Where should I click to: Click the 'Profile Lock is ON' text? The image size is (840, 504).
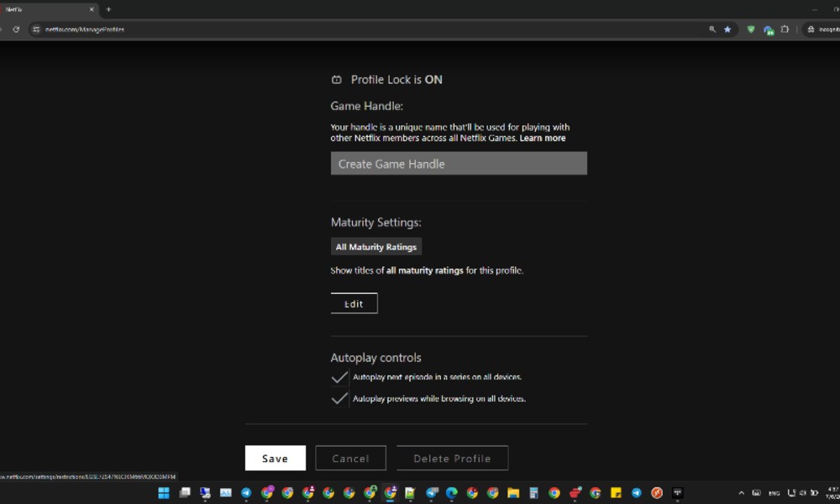pyautogui.click(x=396, y=80)
